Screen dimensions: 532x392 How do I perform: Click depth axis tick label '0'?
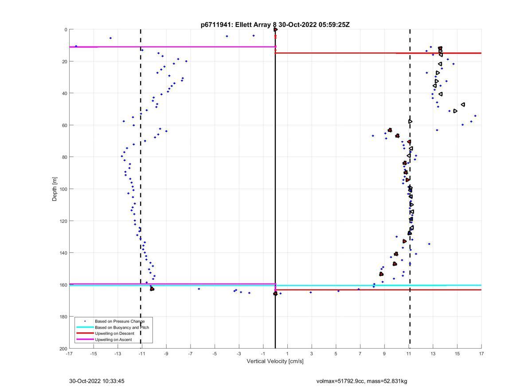tap(66, 30)
